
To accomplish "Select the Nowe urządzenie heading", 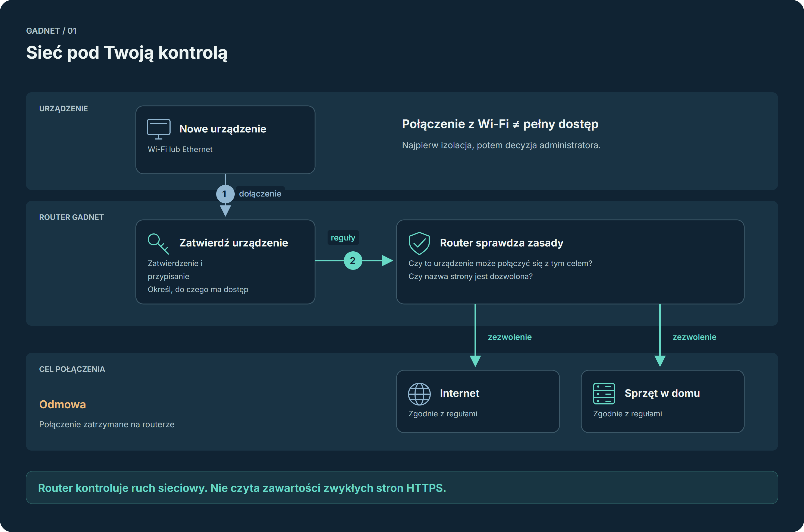I will pyautogui.click(x=223, y=129).
